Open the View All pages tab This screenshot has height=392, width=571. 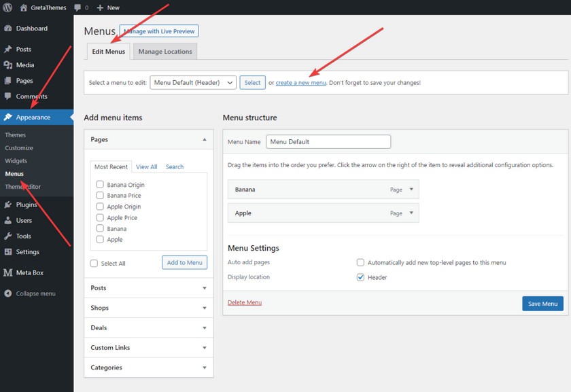(147, 166)
